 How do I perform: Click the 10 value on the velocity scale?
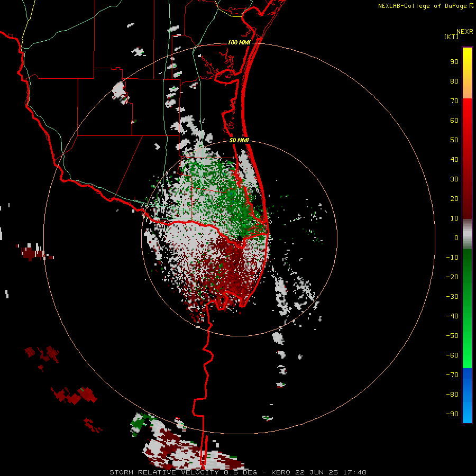[454, 218]
